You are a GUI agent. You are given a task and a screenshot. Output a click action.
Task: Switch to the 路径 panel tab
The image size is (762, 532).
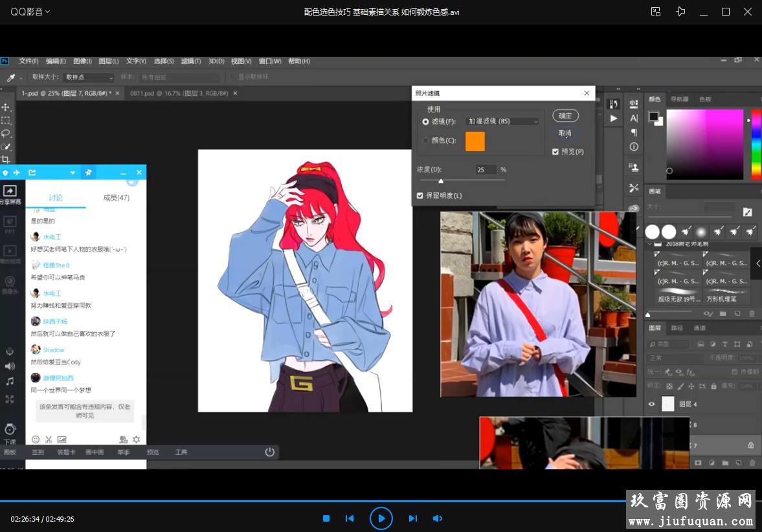coord(677,328)
